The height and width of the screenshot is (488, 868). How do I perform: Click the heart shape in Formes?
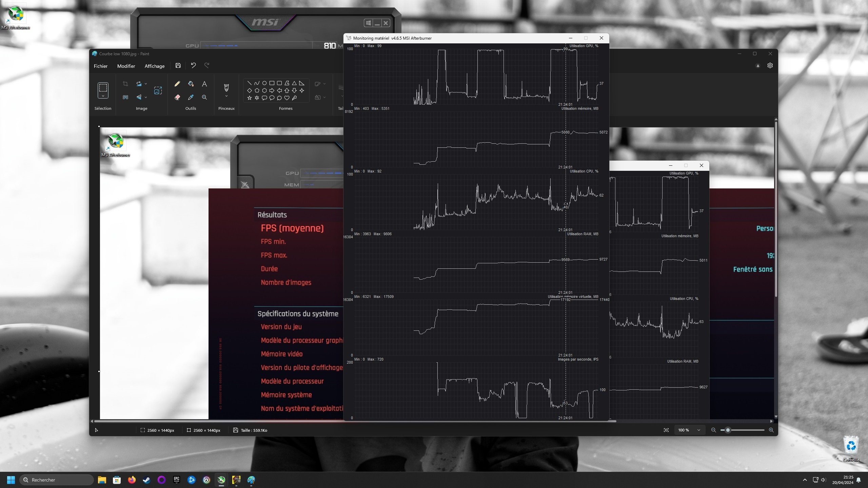tap(287, 98)
